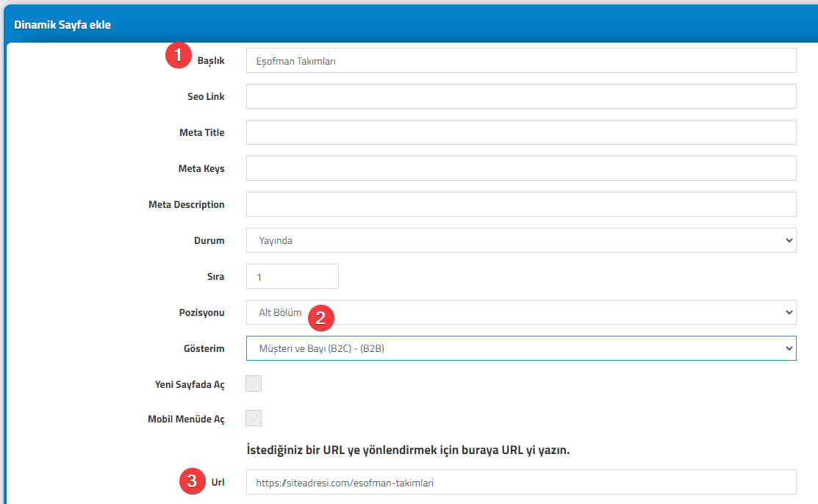Image resolution: width=818 pixels, height=504 pixels.
Task: Click the Url label text
Action: tap(218, 482)
